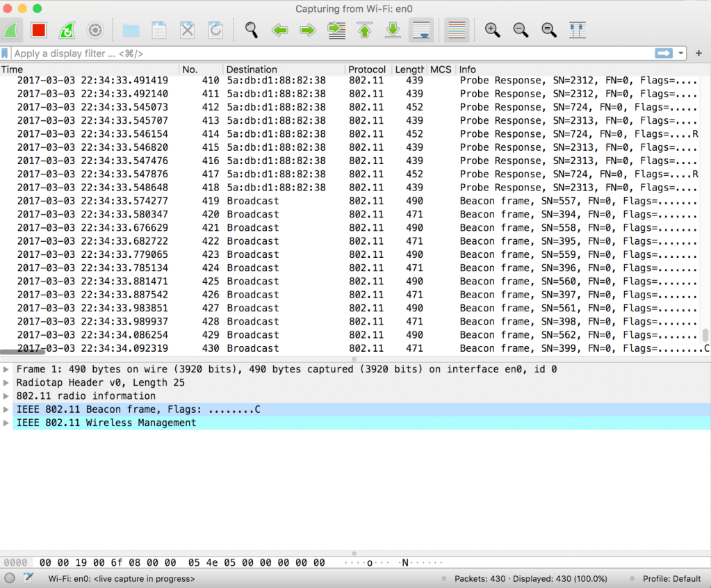Expand the Frame 1 details row
This screenshot has height=588, width=711.
point(7,370)
